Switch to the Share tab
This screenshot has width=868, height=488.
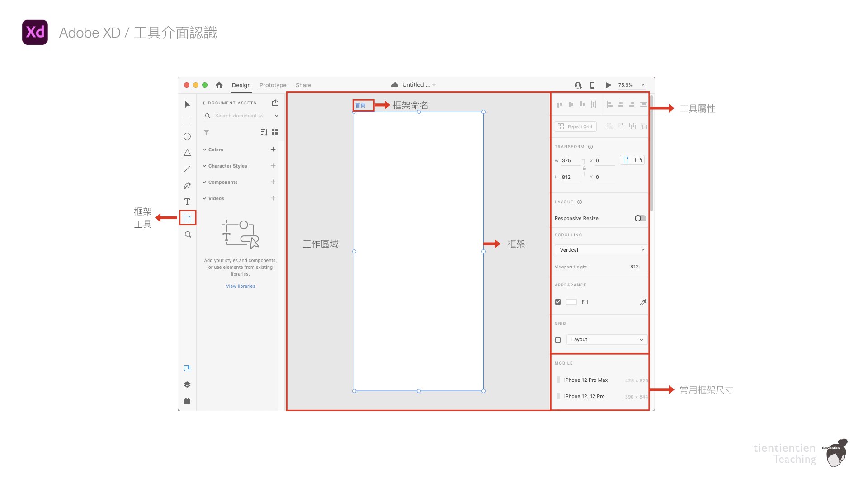coord(303,85)
